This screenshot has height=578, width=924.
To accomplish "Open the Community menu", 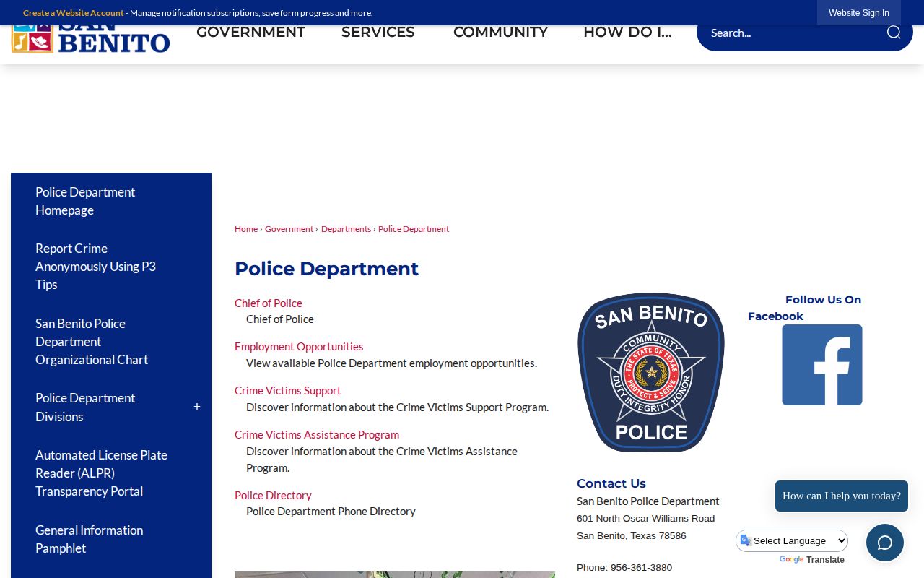I will point(500,33).
